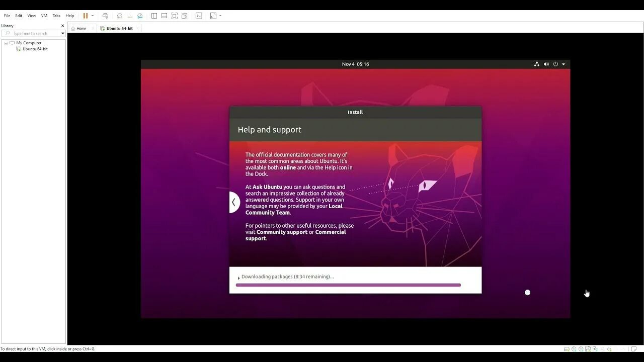Select My Computer in the library
The height and width of the screenshot is (362, 644).
pos(29,43)
